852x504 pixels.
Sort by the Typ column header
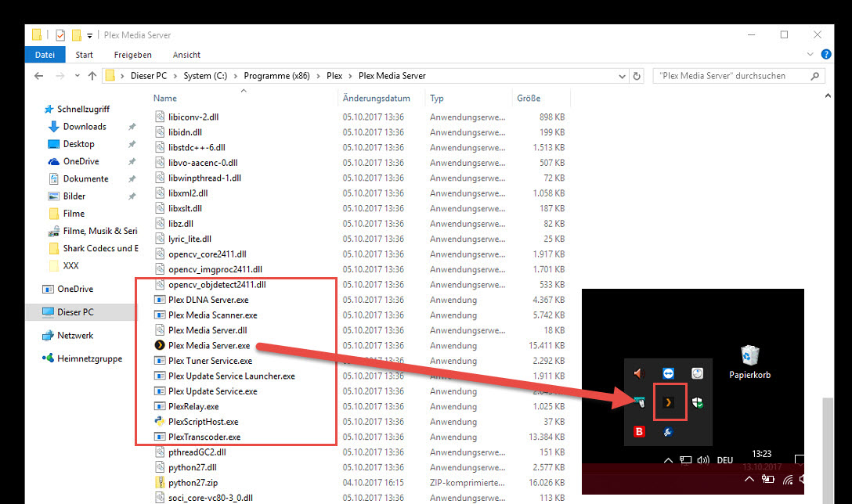point(437,99)
